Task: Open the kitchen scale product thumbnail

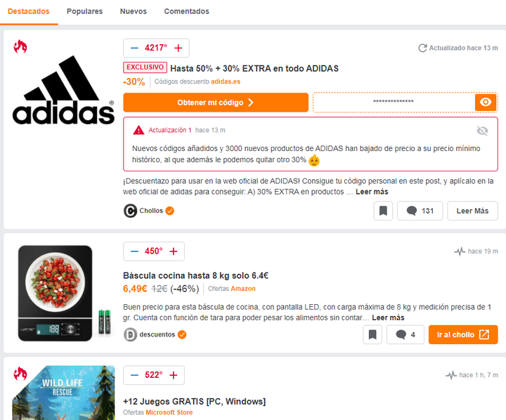Action: point(64,293)
